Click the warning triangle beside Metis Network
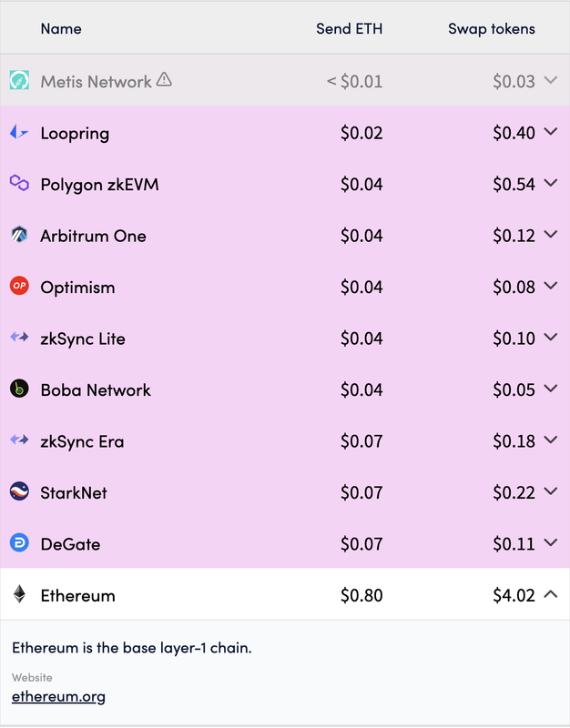This screenshot has width=570, height=728. (x=164, y=79)
